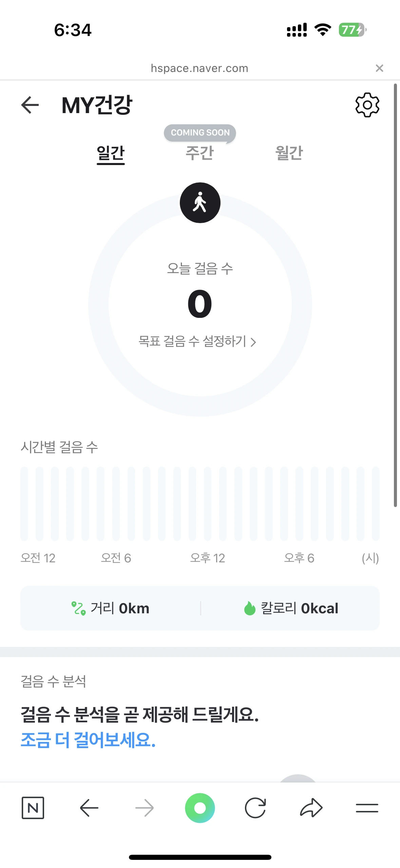Viewport: 400px width, 868px height.
Task: Close the hspace.naver.com web view
Action: tap(380, 68)
